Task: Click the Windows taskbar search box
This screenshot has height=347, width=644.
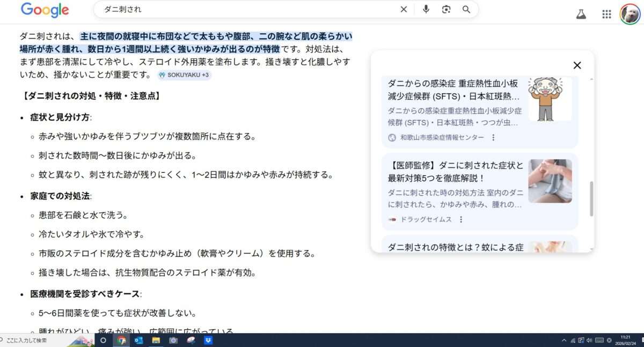Action: (x=32, y=340)
